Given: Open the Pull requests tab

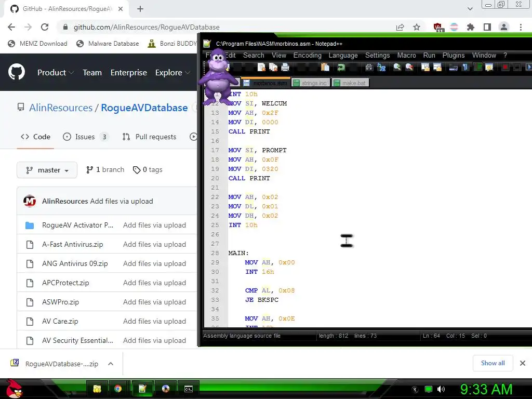Looking at the screenshot, I should click(x=150, y=137).
